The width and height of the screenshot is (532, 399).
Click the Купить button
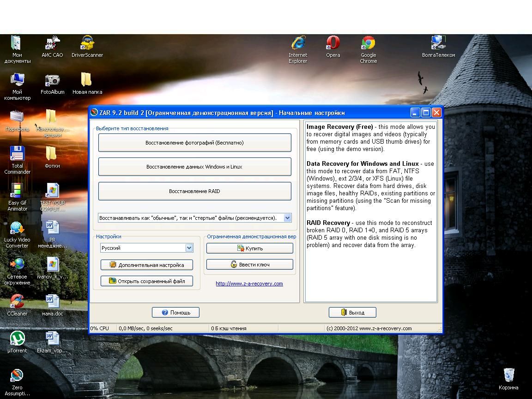tap(250, 248)
